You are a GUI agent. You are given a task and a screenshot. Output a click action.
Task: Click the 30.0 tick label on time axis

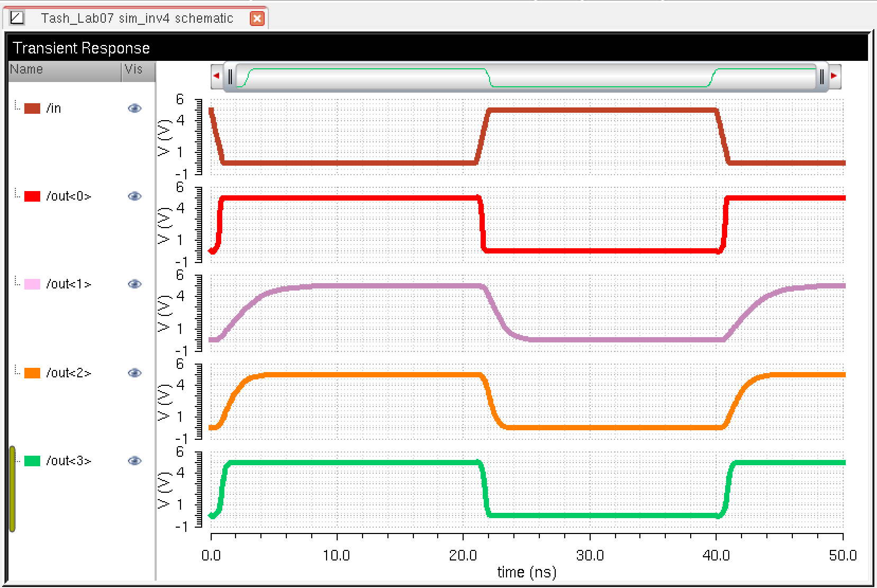pyautogui.click(x=590, y=555)
